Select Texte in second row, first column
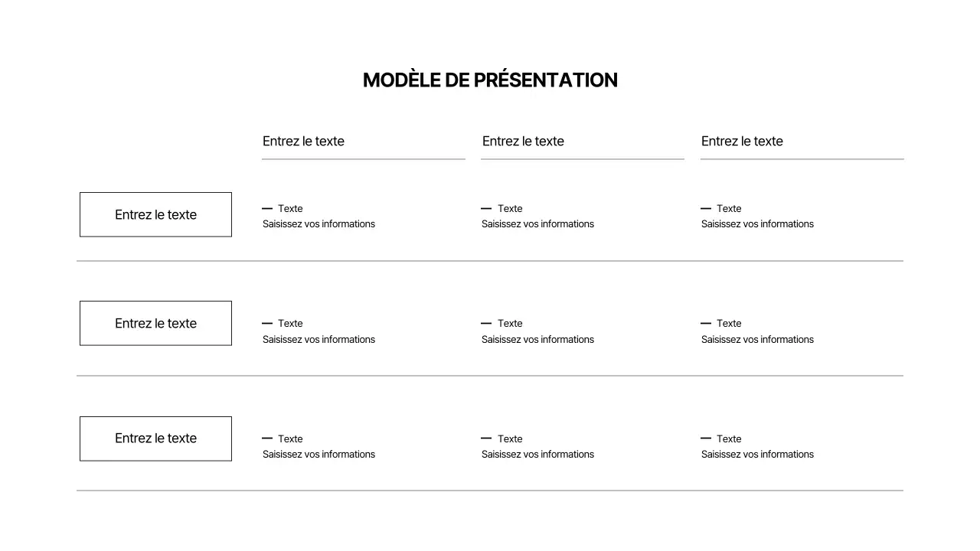The image size is (980, 551). point(290,324)
